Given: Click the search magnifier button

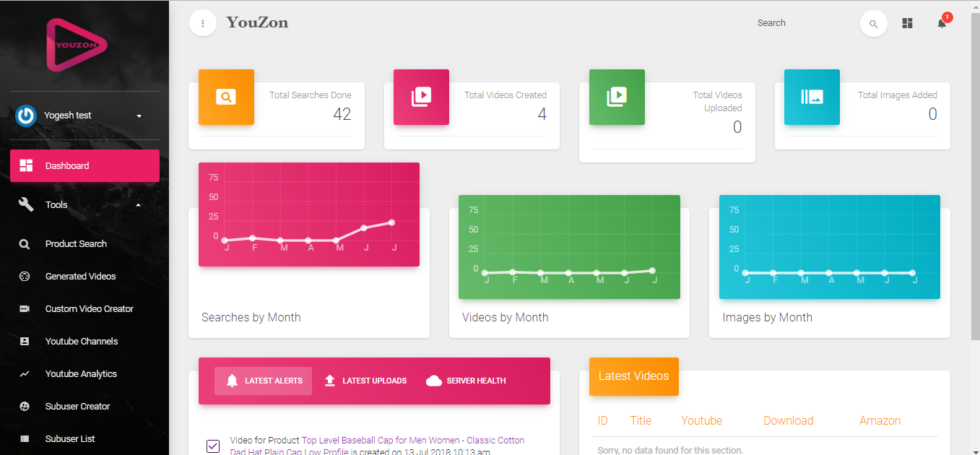Looking at the screenshot, I should point(873,24).
